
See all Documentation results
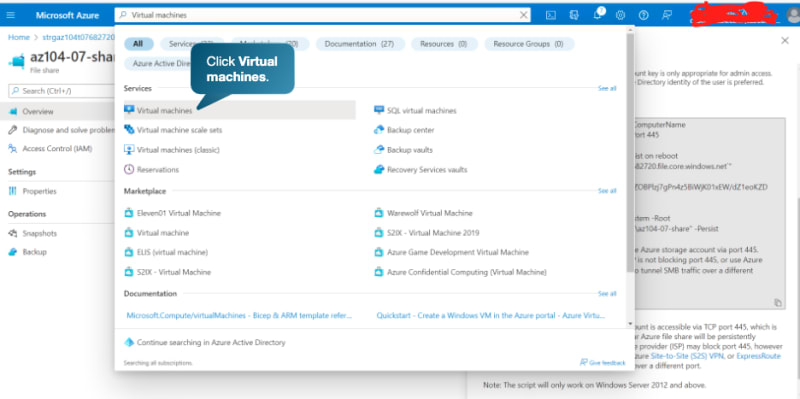(x=607, y=294)
